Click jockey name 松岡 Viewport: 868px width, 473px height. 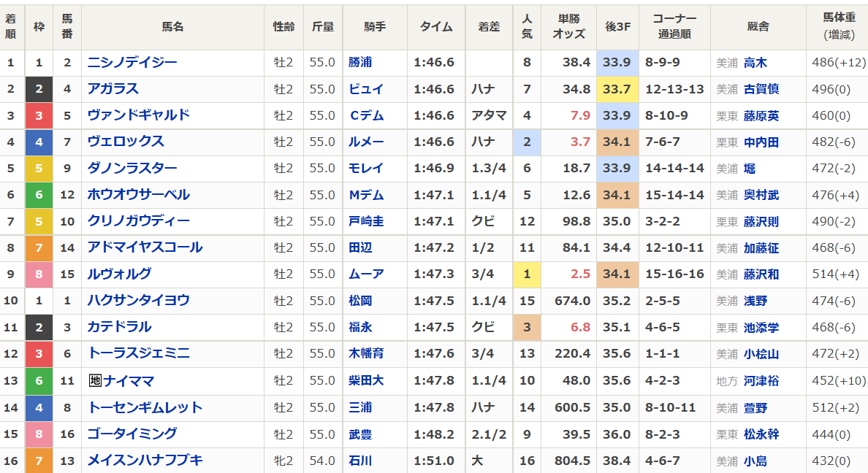(x=360, y=301)
